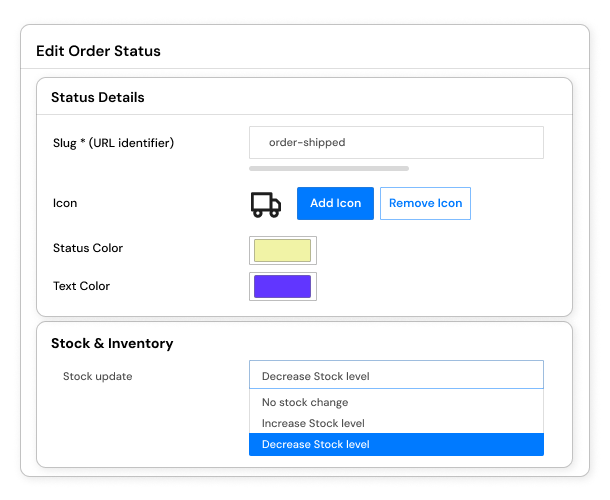Screen dimensions: 610x500
Task: Click the Status Color label
Action: click(x=88, y=248)
